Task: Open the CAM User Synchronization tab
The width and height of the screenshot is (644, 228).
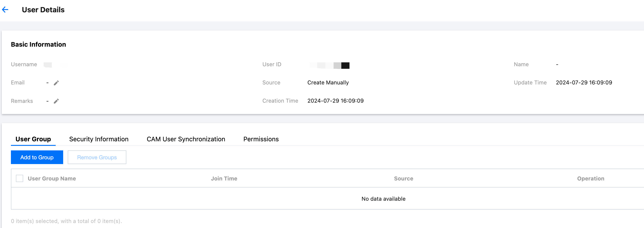Action: coord(186,139)
